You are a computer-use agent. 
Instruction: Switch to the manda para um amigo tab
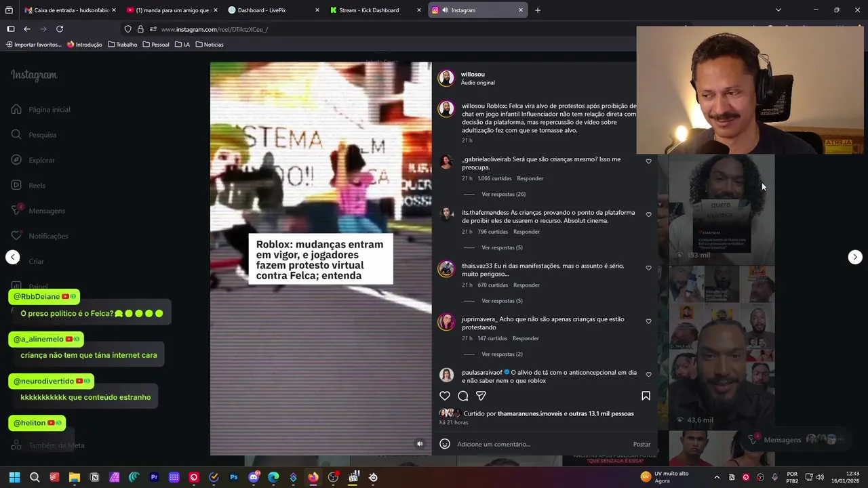pos(171,10)
